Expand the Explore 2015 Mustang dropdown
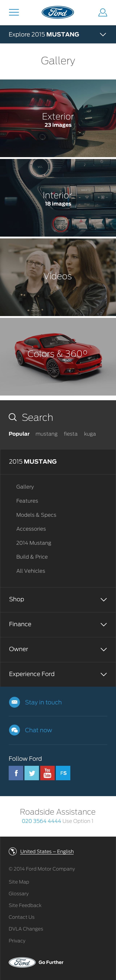The image size is (116, 980). [58, 34]
